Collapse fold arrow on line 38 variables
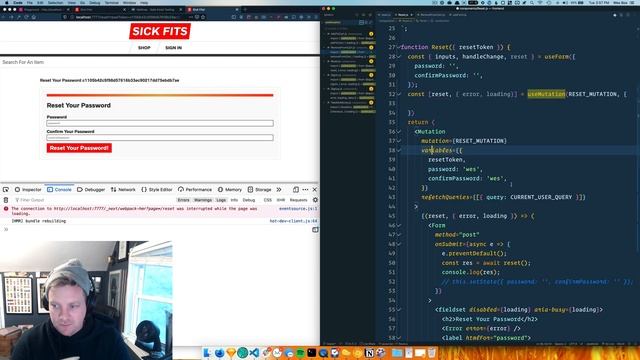The image size is (640, 360). coord(399,151)
